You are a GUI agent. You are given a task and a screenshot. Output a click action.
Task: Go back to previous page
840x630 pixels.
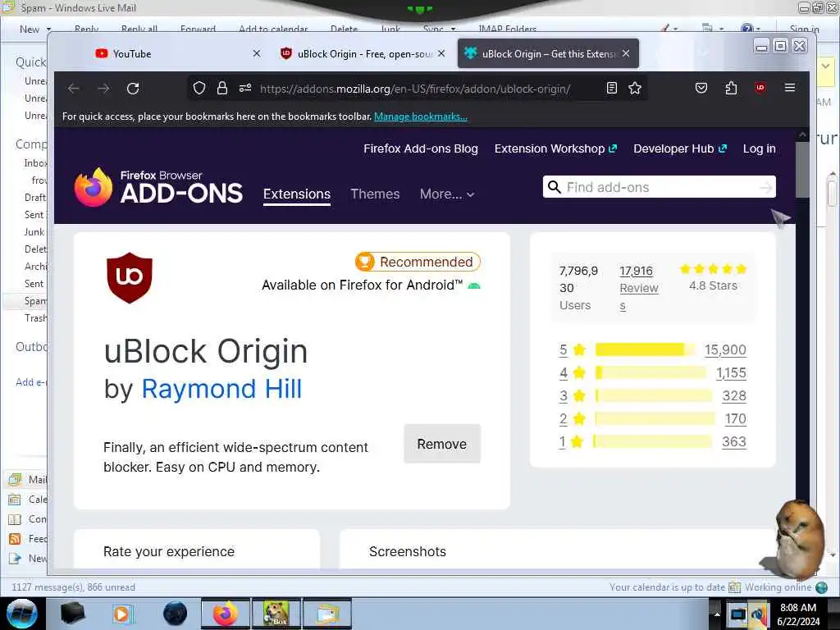coord(74,89)
